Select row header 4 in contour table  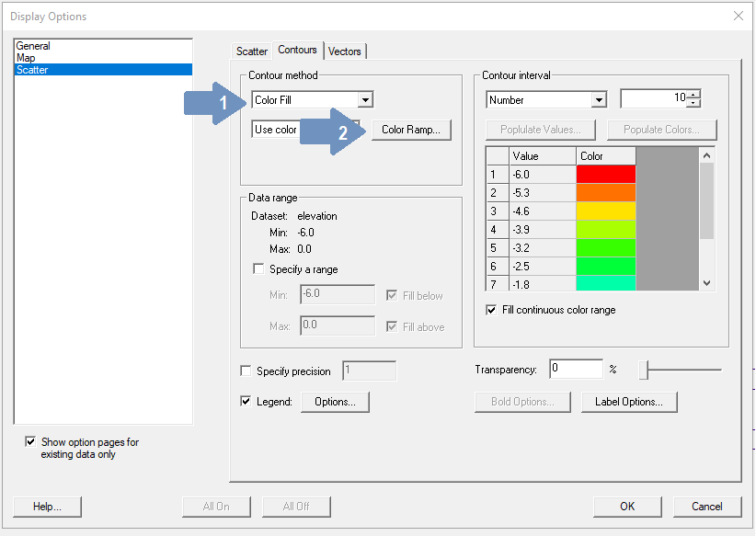click(498, 230)
